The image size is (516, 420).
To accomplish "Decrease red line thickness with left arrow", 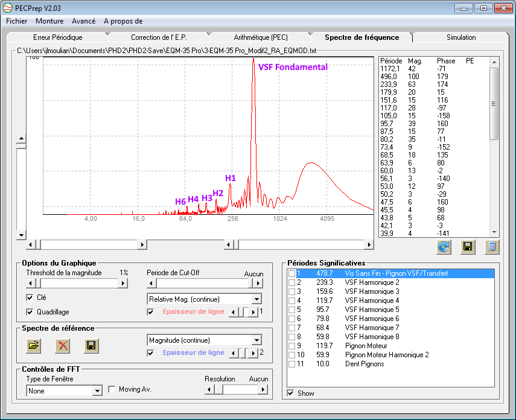I will [x=234, y=312].
